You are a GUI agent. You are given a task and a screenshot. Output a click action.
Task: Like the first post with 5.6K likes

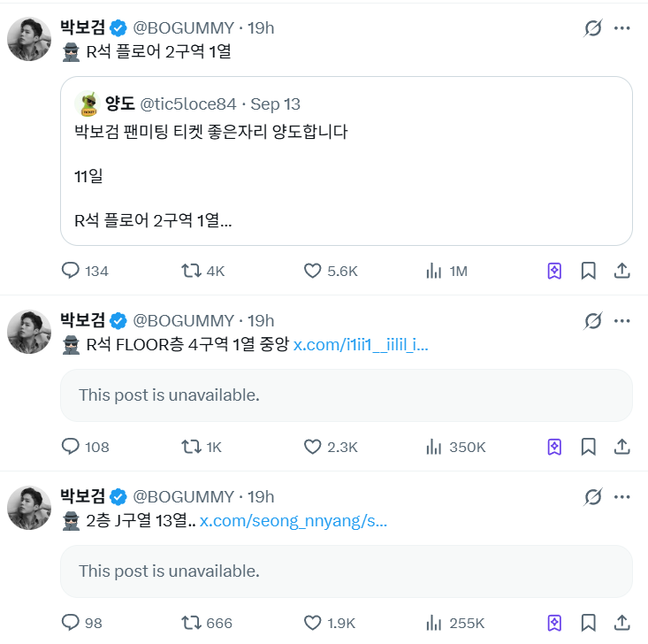[312, 271]
